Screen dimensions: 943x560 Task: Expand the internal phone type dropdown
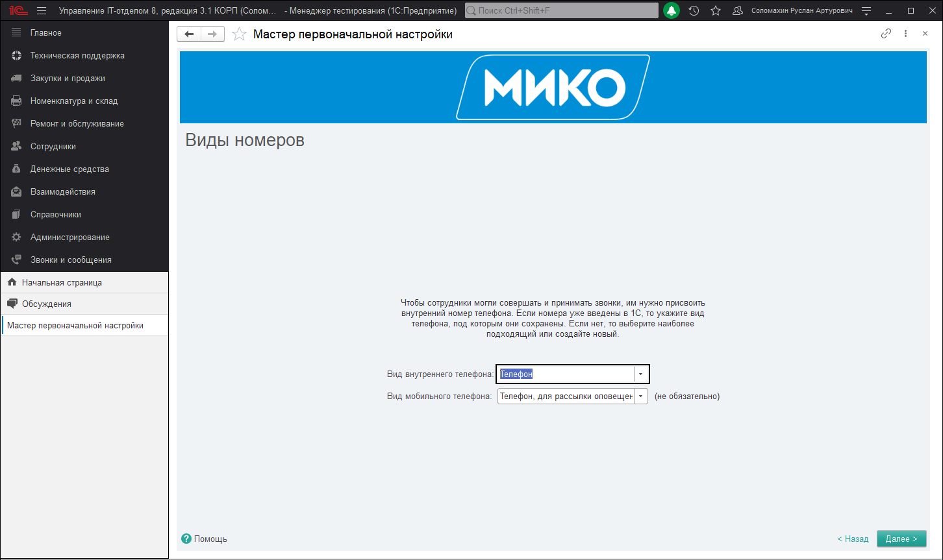641,374
